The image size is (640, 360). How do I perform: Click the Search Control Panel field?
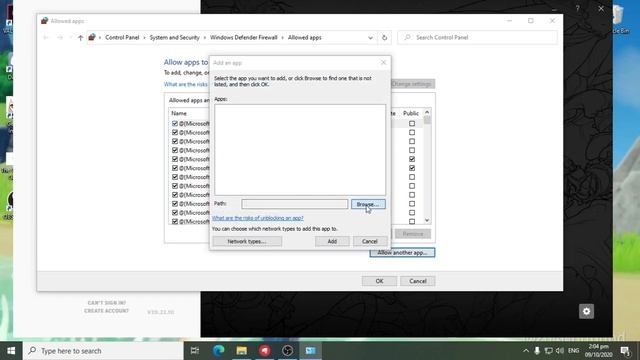477,38
